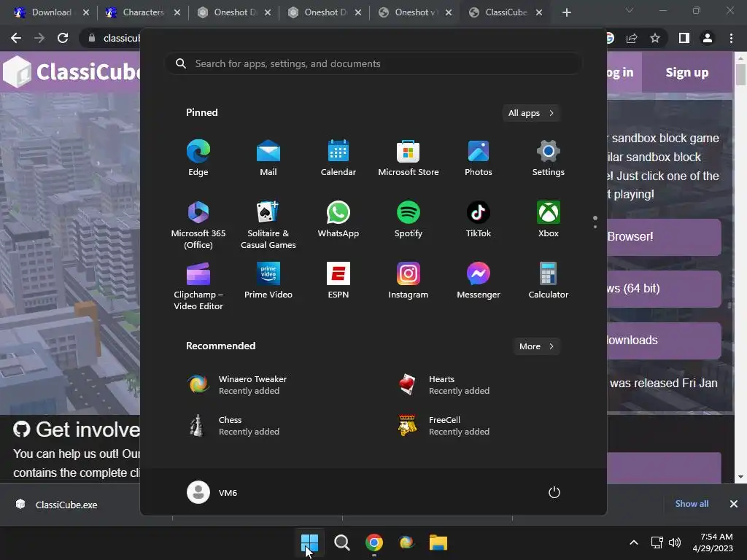Open Clipchamp Video Editor

(198, 286)
